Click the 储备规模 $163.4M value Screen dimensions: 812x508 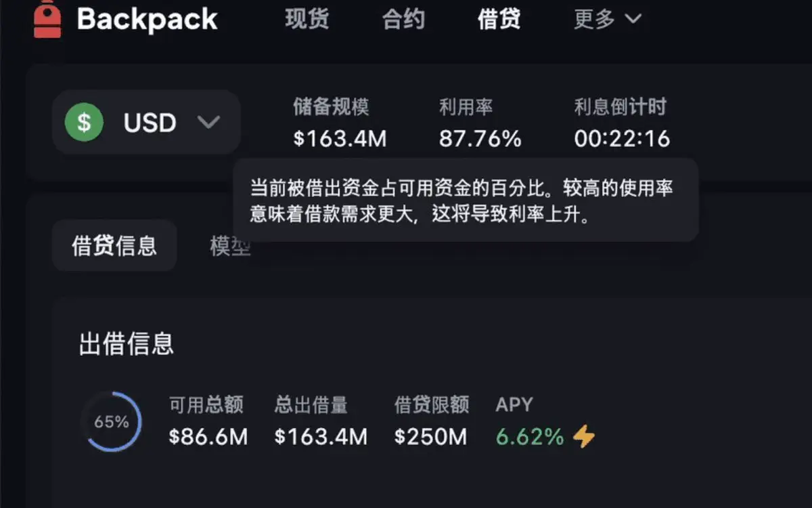[x=340, y=139]
